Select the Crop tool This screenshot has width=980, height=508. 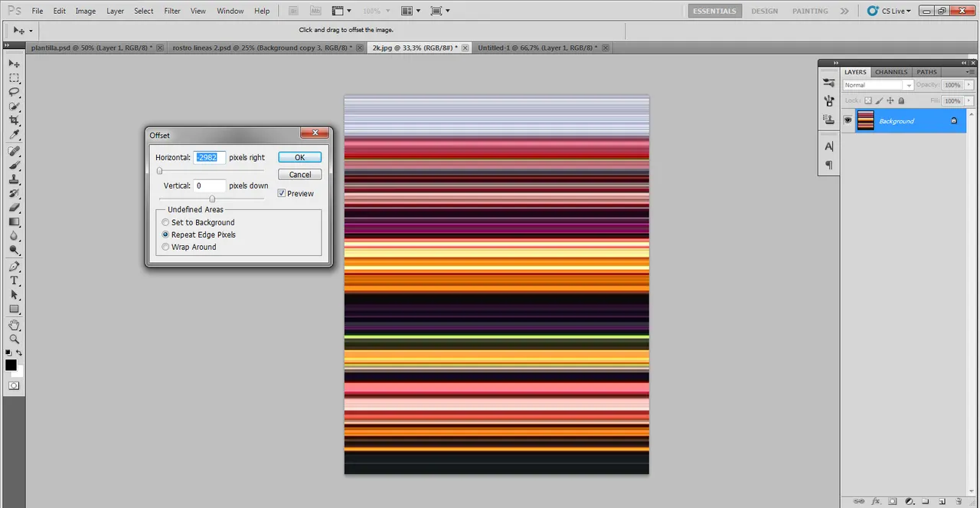[x=14, y=121]
